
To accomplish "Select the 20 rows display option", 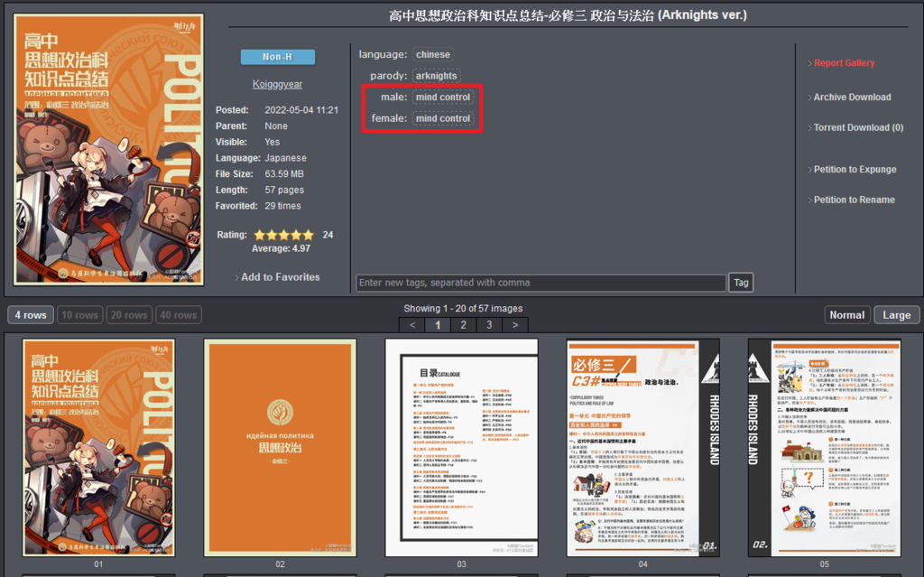I will (129, 315).
